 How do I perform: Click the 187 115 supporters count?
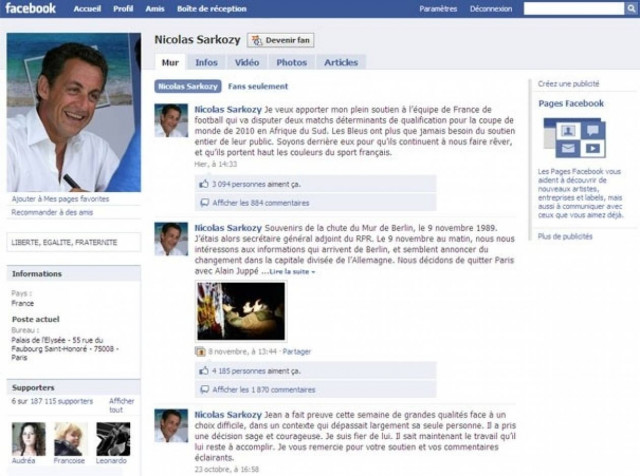point(62,401)
